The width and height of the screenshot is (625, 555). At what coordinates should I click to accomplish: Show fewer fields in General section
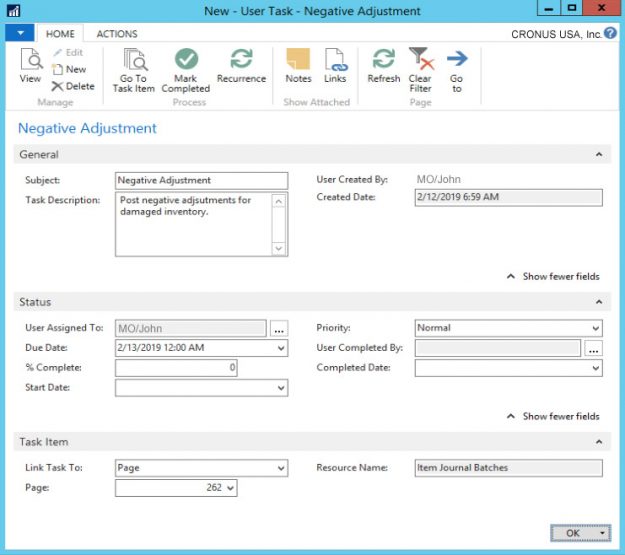553,276
